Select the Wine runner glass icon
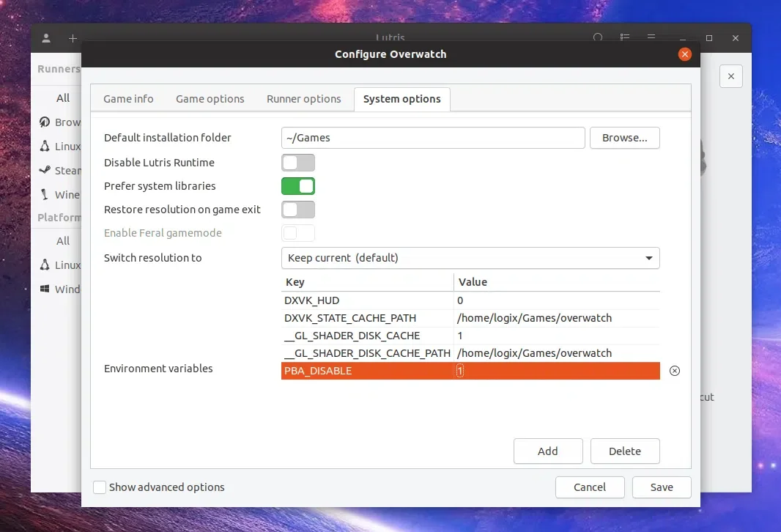The width and height of the screenshot is (781, 532). pos(45,194)
